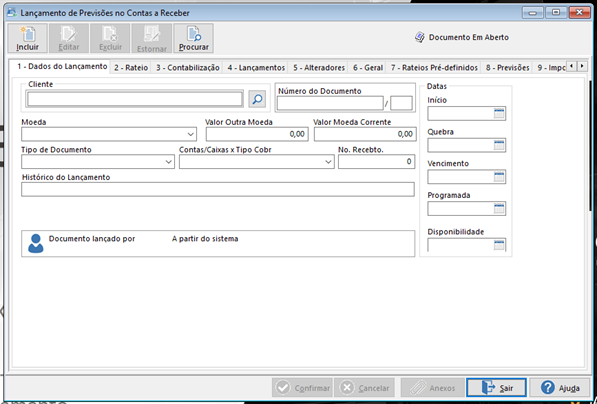Click the Valor Moeda Corrente field
597x404 pixels.
pos(365,134)
